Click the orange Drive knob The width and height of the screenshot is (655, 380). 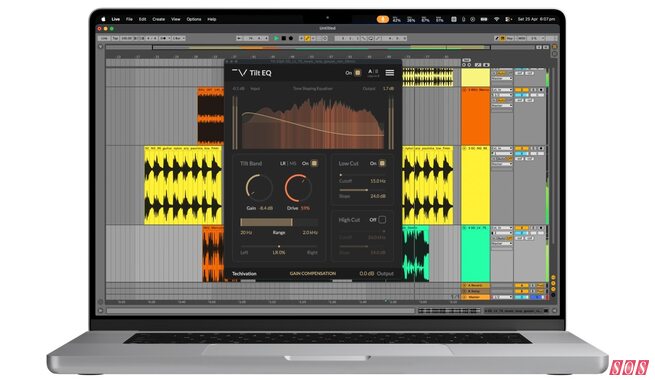coord(298,188)
